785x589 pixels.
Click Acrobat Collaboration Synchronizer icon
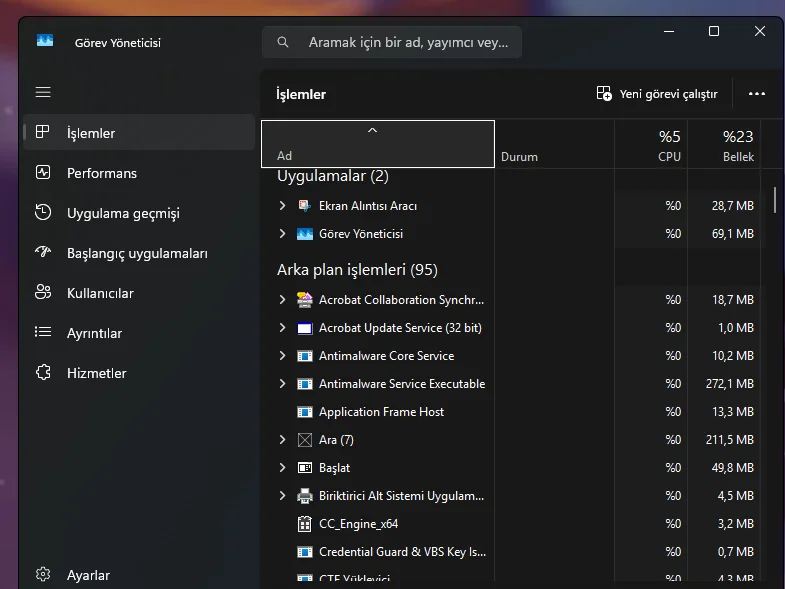(304, 300)
